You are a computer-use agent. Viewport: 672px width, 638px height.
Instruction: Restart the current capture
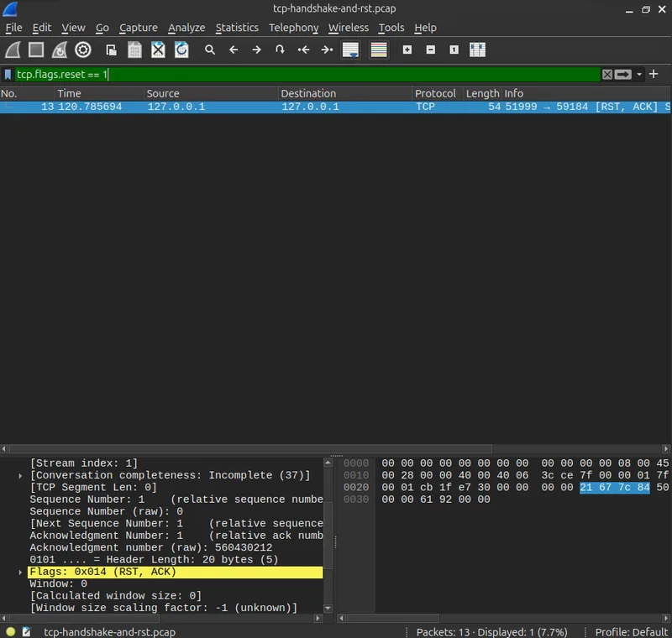coord(60,50)
